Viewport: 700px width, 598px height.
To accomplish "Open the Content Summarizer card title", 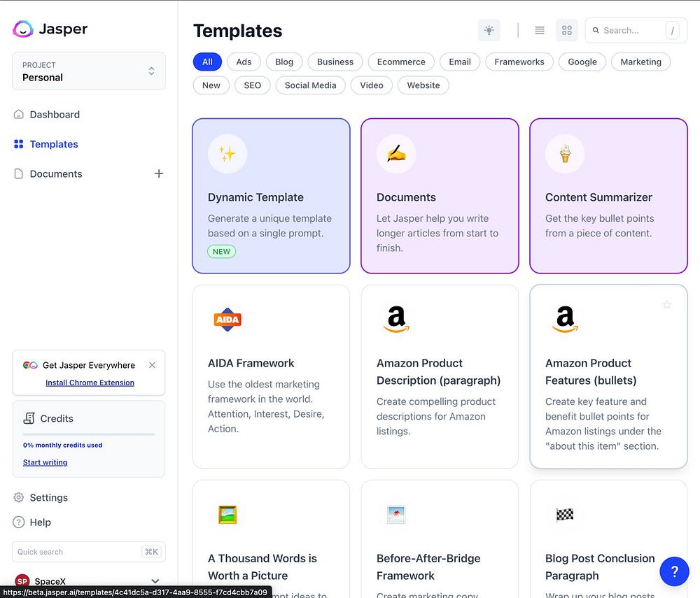I will point(598,197).
